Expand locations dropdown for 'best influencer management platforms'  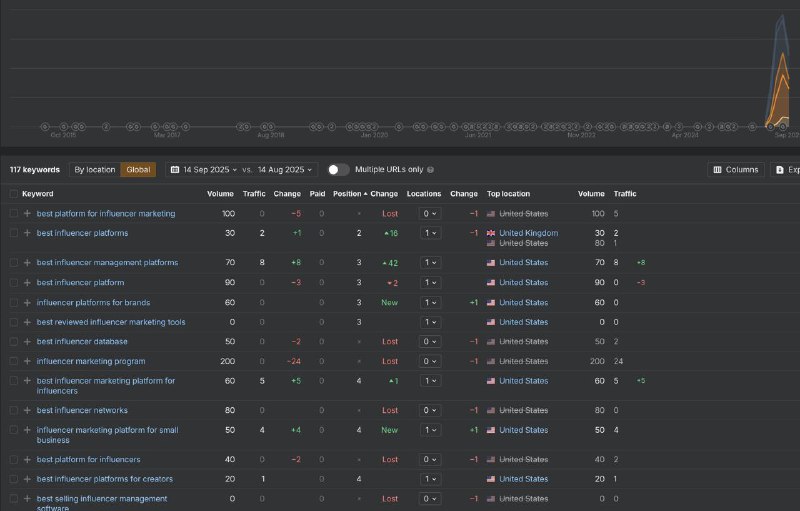430,263
